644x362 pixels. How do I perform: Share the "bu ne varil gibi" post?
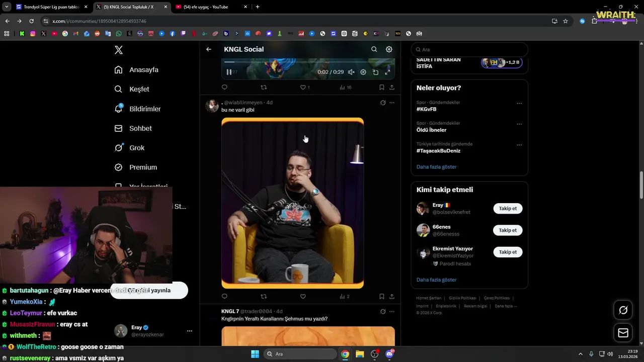(x=392, y=297)
